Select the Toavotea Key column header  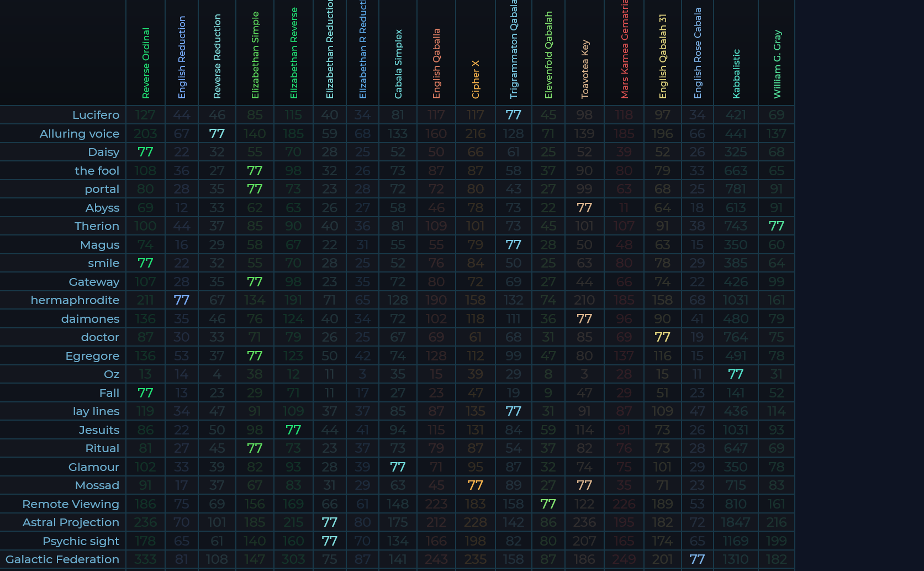(585, 69)
